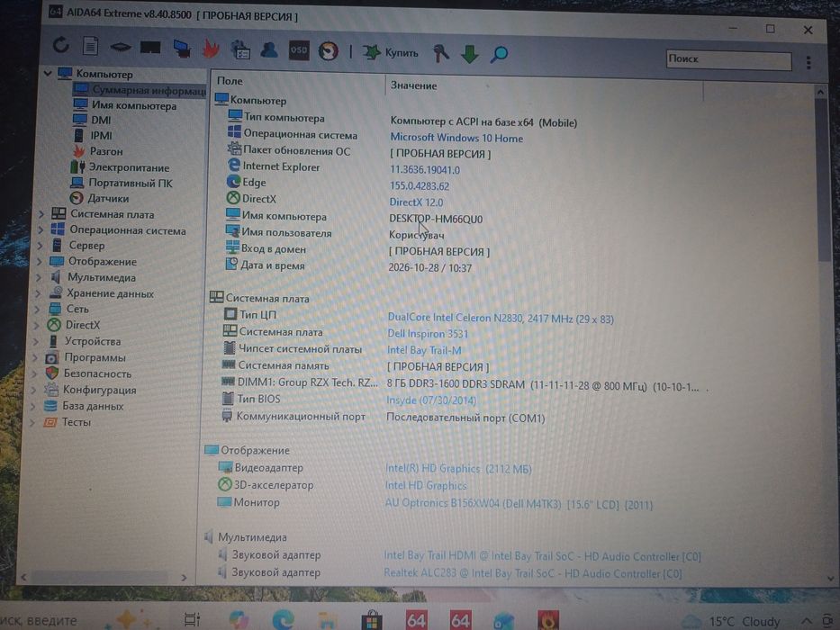Image resolution: width=840 pixels, height=630 pixels.
Task: Select Устройства in left tree
Action: point(92,341)
